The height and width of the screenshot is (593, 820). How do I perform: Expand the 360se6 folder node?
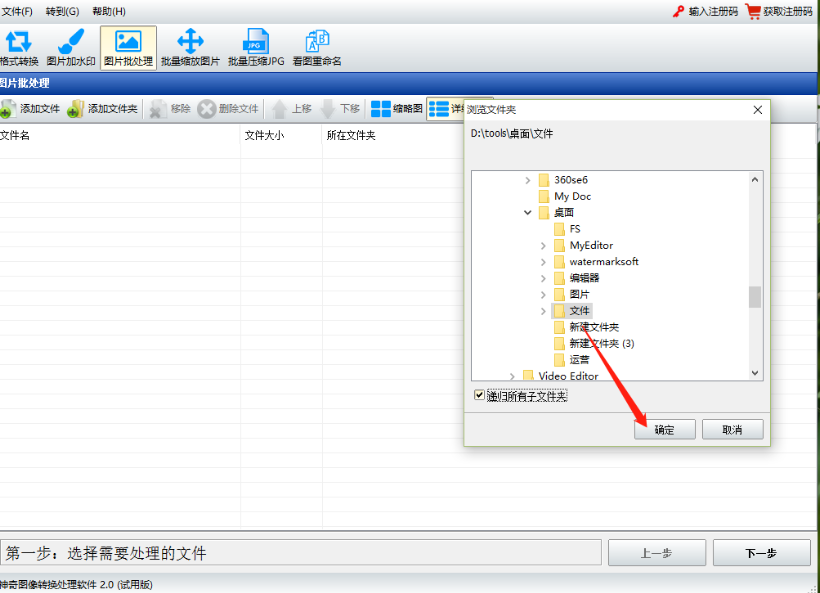click(x=528, y=180)
